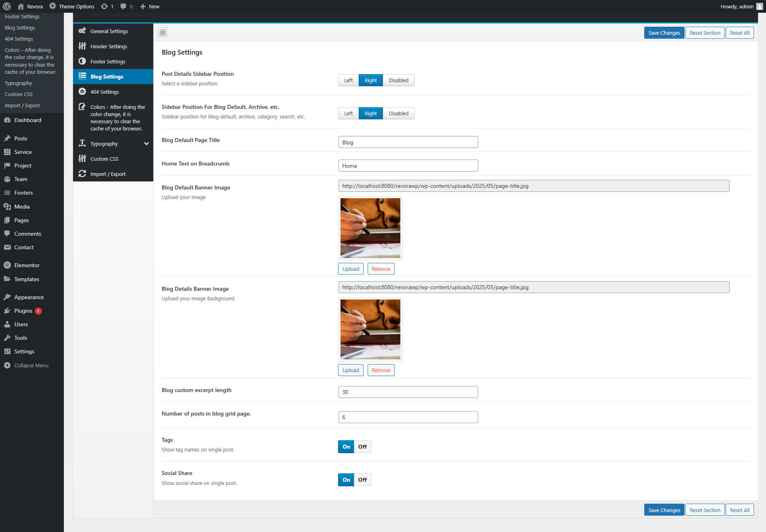Click the Posts pushpin icon
766x532 pixels.
pyautogui.click(x=7, y=138)
